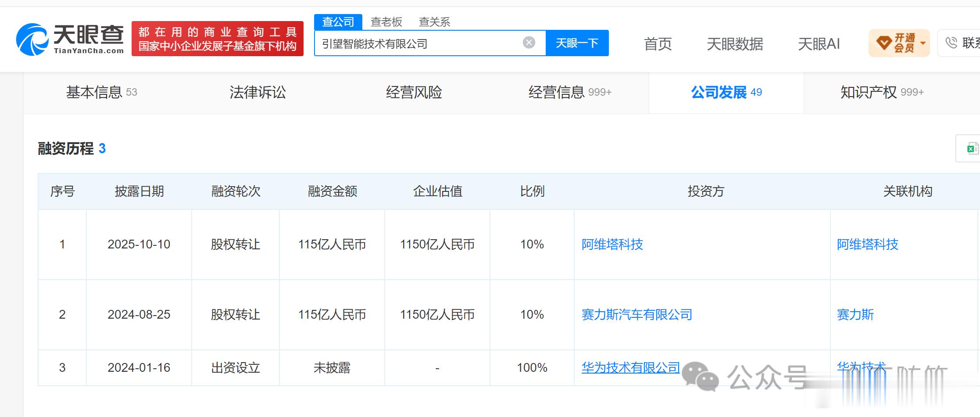This screenshot has height=417, width=980.
Task: Open the 华为技术有限公司 investor link
Action: point(631,367)
